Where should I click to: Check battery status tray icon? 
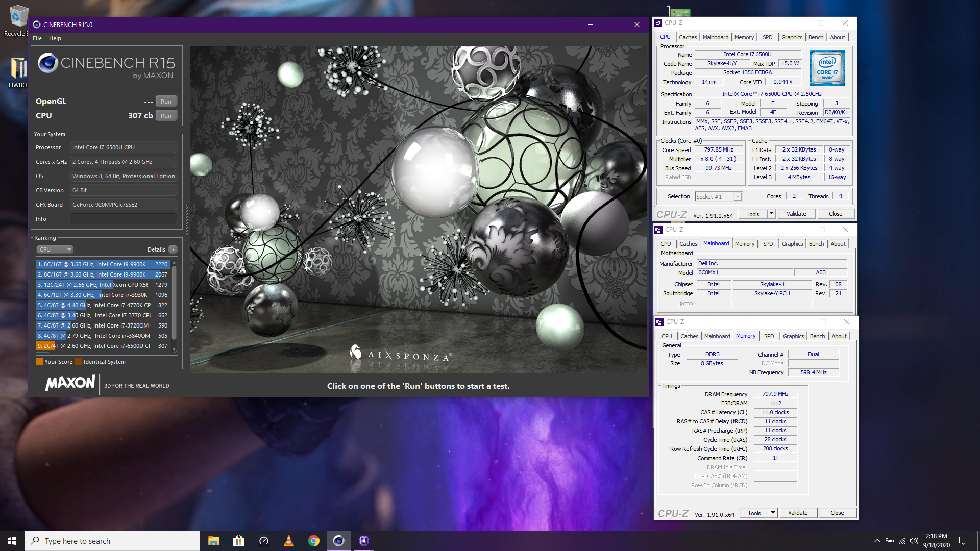coord(889,541)
